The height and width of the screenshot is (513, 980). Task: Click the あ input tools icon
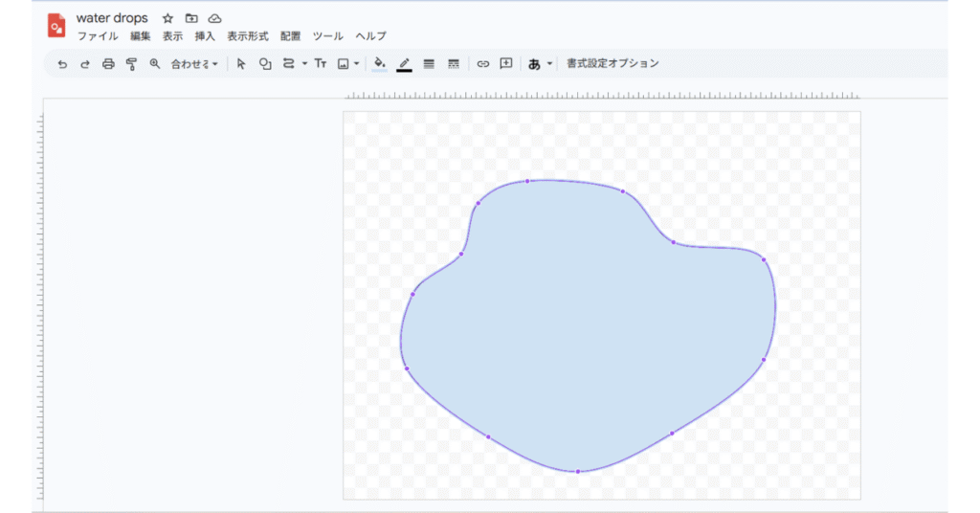click(x=534, y=64)
